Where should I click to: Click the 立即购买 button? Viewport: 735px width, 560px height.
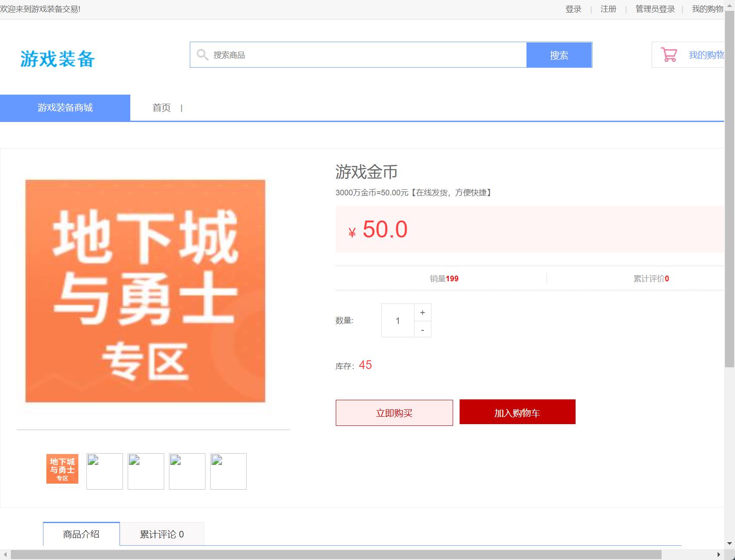coord(394,413)
